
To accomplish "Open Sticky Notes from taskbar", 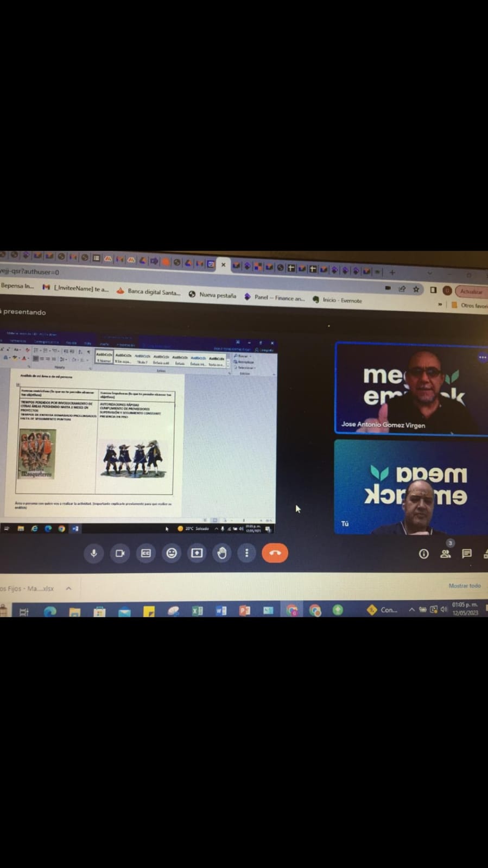I will (149, 612).
